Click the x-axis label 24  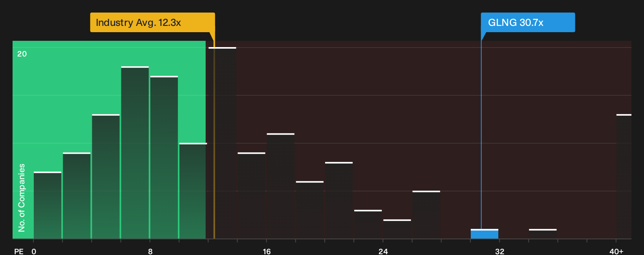(383, 251)
